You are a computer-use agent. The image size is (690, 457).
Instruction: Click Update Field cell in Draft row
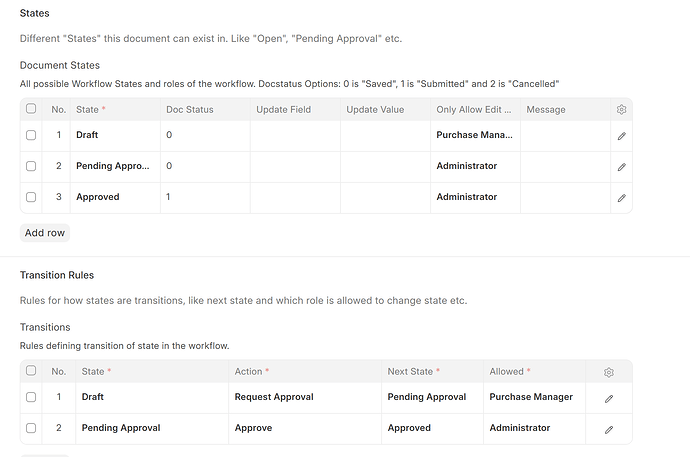(x=295, y=135)
